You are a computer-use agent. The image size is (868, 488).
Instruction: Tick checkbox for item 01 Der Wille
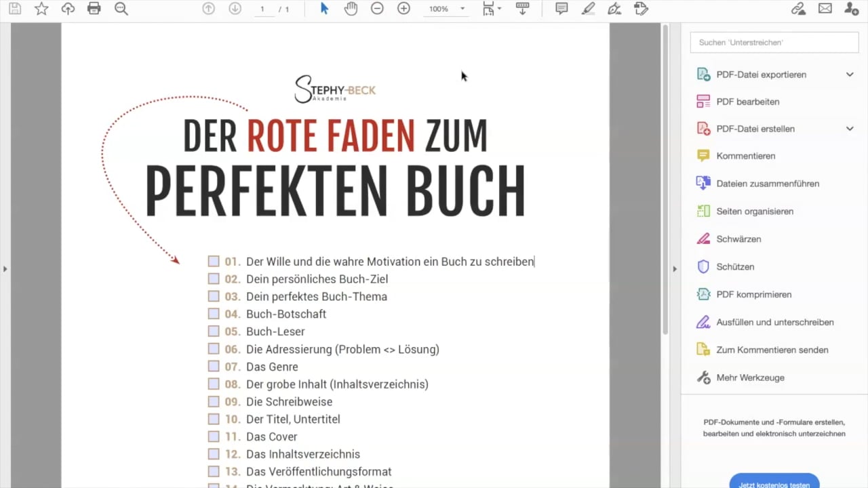pyautogui.click(x=214, y=262)
